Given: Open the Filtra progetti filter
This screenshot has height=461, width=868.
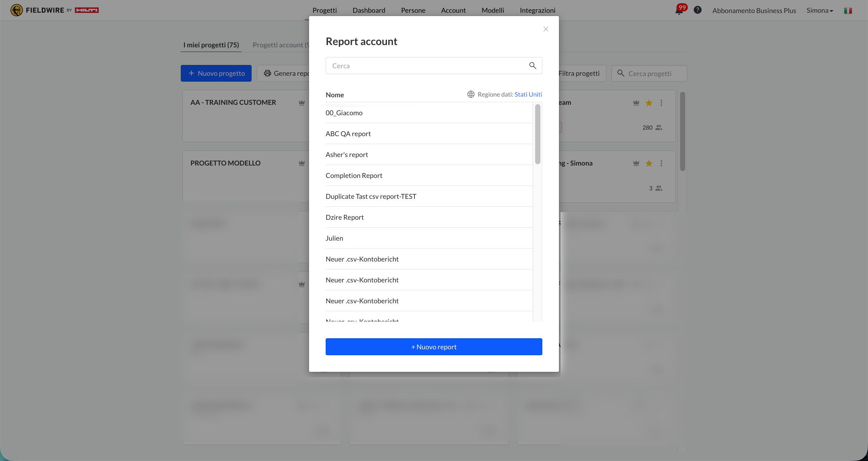Looking at the screenshot, I should (579, 73).
